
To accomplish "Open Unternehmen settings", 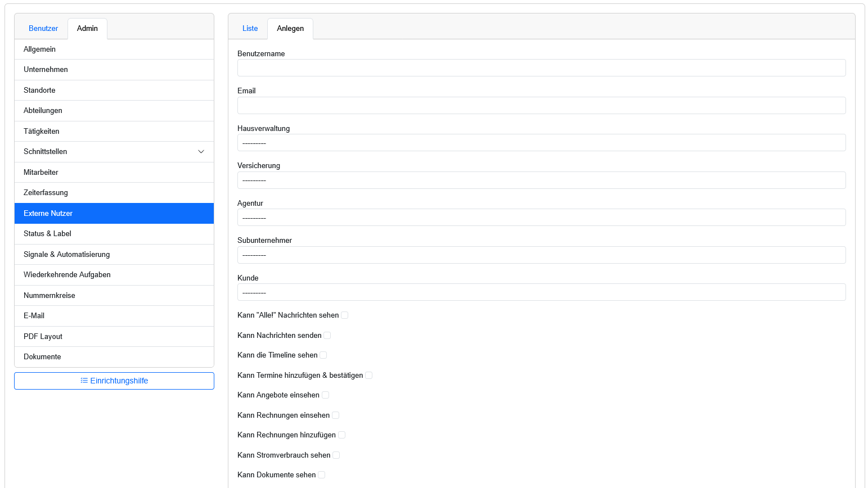I will coord(114,70).
